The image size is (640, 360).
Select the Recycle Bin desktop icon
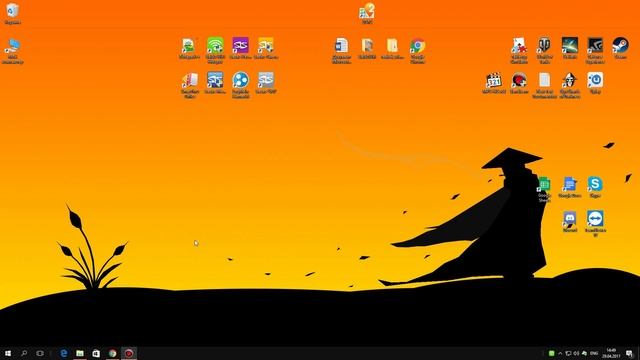coord(12,13)
